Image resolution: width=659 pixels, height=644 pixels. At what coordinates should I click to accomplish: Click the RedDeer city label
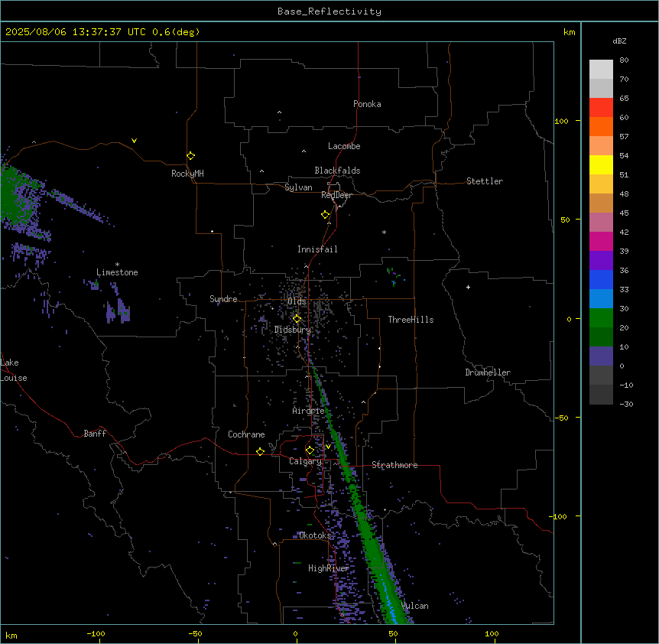[336, 195]
